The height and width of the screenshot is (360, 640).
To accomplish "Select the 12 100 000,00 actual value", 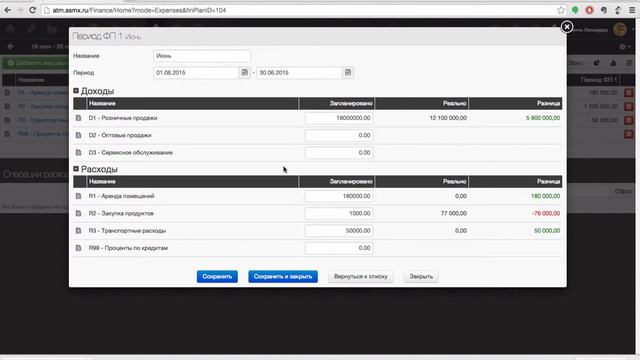I will [448, 118].
